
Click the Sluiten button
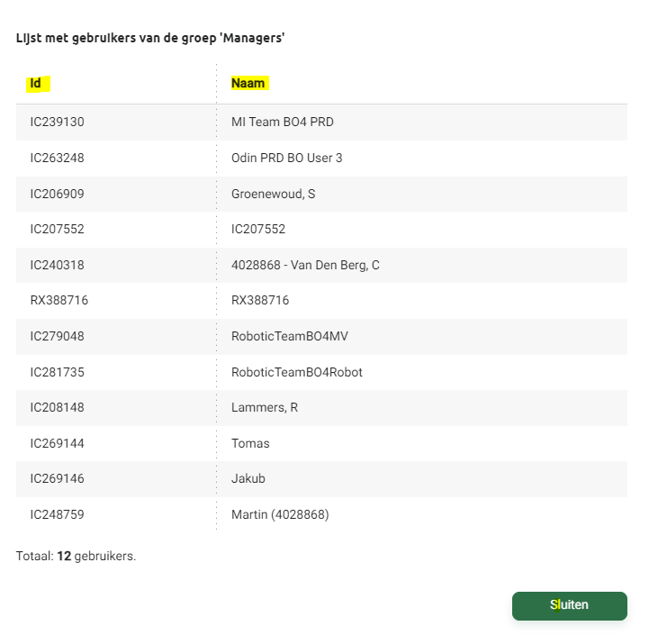[x=569, y=605]
